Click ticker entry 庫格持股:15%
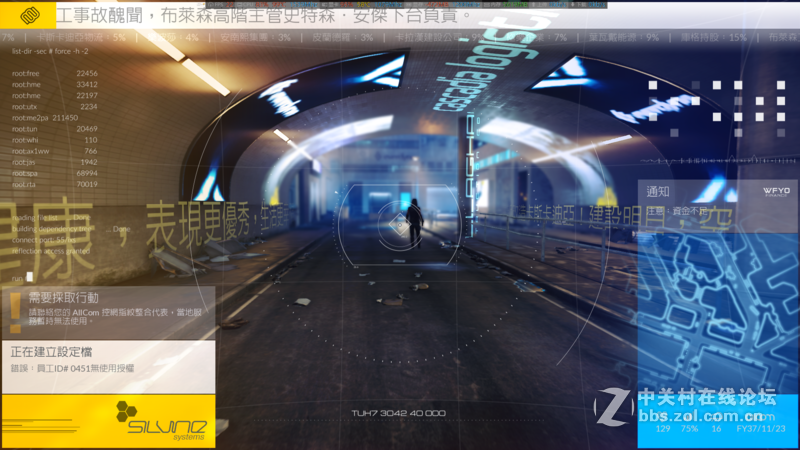 pyautogui.click(x=714, y=37)
